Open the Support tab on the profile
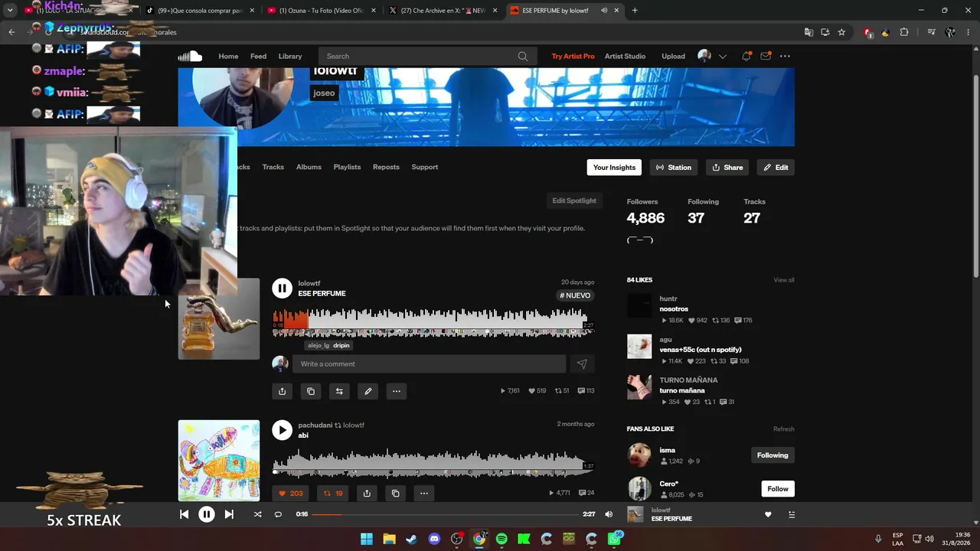Screen dimensions: 980x551 click(x=425, y=167)
